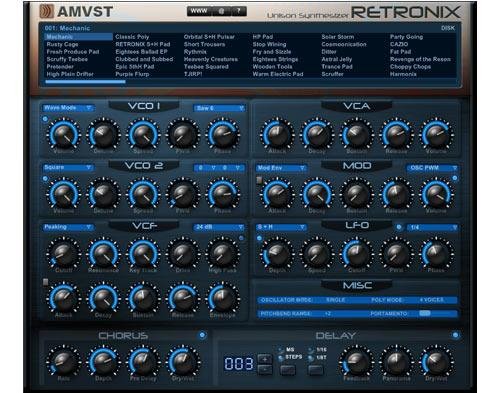497x393 pixels.
Task: Click the VCF Envelope amount knob
Action: point(222,299)
